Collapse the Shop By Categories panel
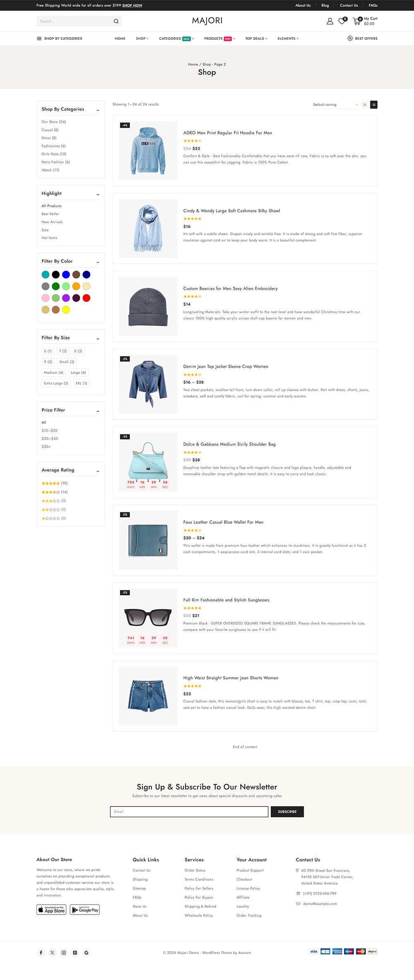 [x=98, y=110]
